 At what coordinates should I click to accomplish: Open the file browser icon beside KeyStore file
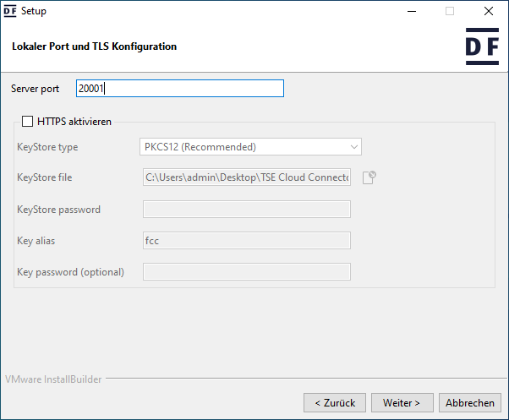(369, 177)
